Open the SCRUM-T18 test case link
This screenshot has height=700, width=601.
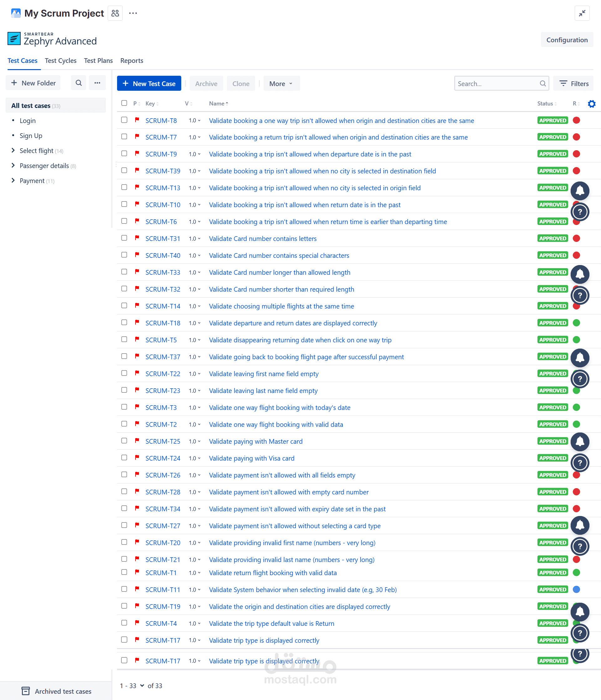(162, 323)
